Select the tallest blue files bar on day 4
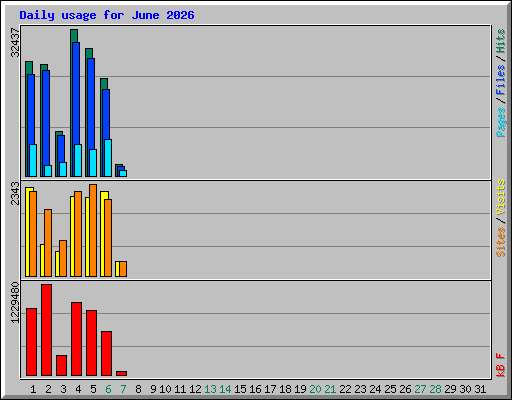This screenshot has width=512, height=400. point(76,93)
